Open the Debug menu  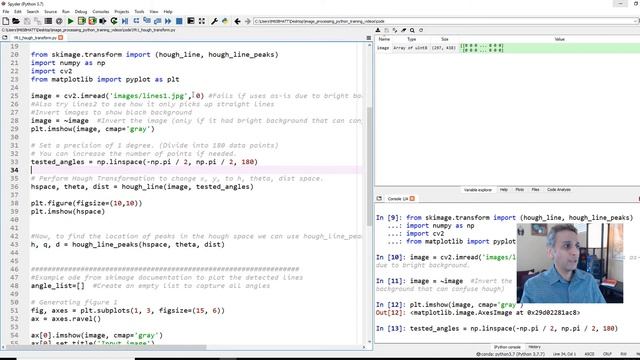coord(81,11)
